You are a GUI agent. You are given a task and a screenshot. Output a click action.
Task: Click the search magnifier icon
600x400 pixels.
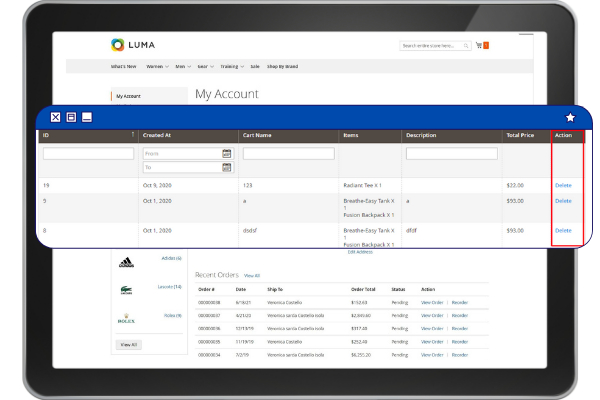point(467,45)
